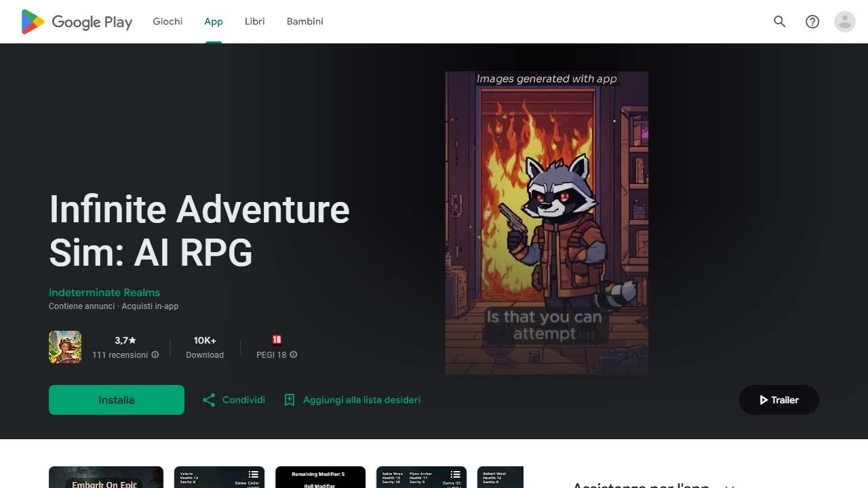Open the account profile avatar
This screenshot has width=868, height=488.
(x=844, y=22)
